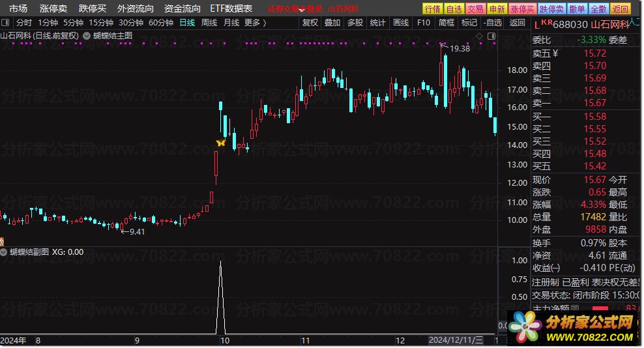Click the 委比 value -3.33%

point(591,40)
